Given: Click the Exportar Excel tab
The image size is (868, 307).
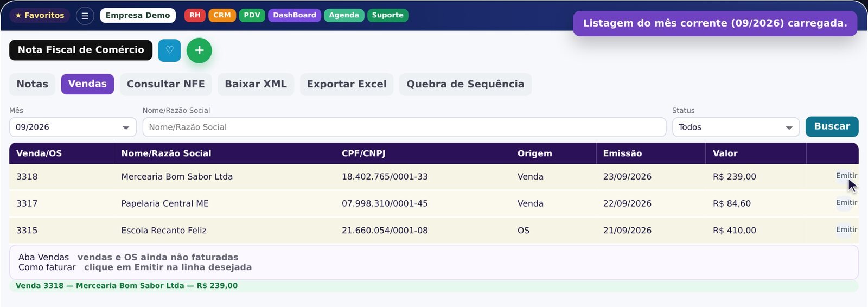Looking at the screenshot, I should point(347,84).
